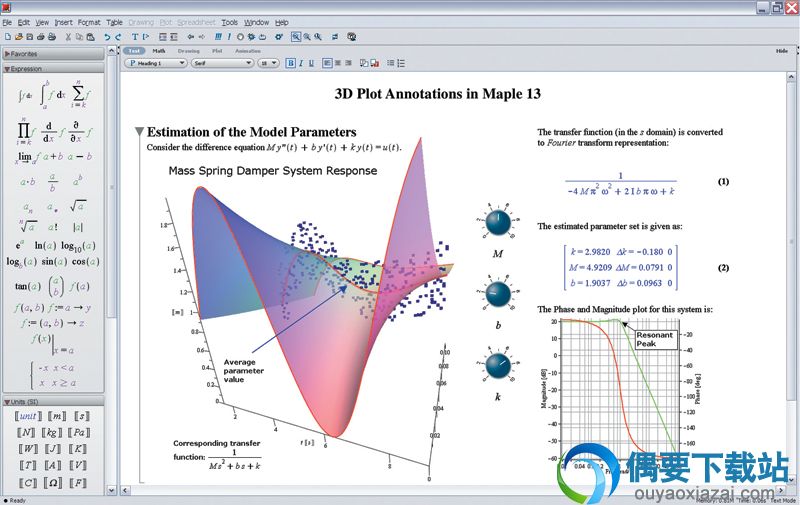Viewport: 800px width, 505px height.
Task: Toggle numbered list formatting
Action: coord(401,63)
